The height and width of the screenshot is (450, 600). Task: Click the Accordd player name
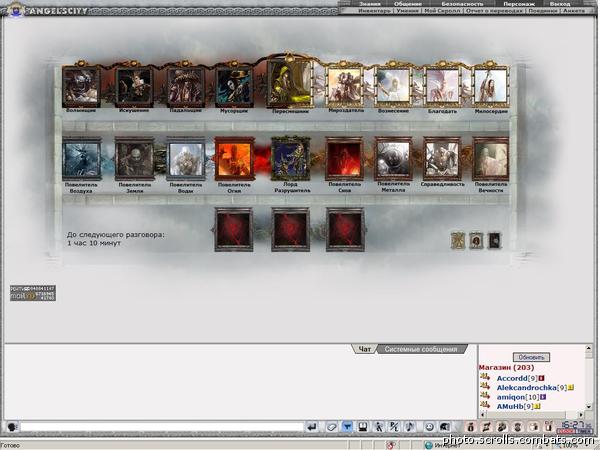tap(512, 378)
